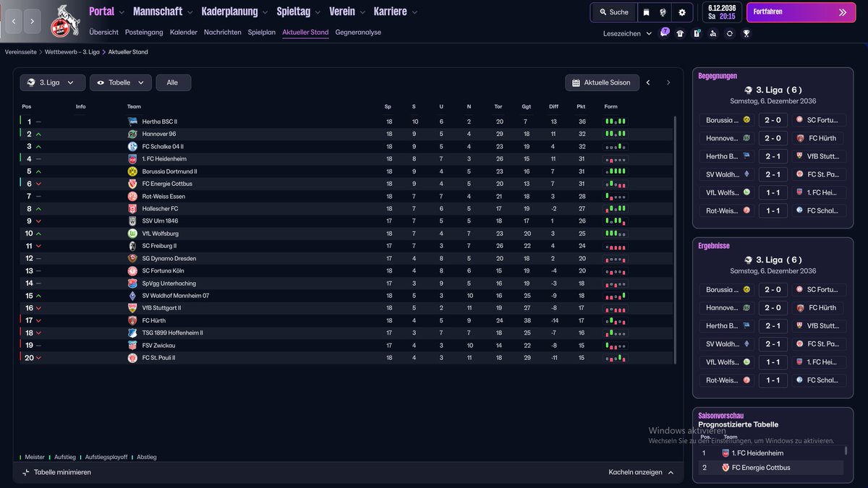868x488 pixels.
Task: Sort table by the Tor column header
Action: [x=498, y=107]
